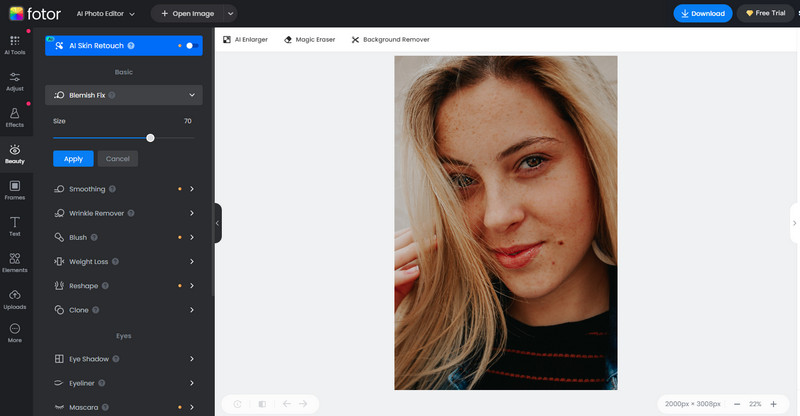
Task: Click the Blemish Fix size slider handle
Action: click(x=150, y=138)
